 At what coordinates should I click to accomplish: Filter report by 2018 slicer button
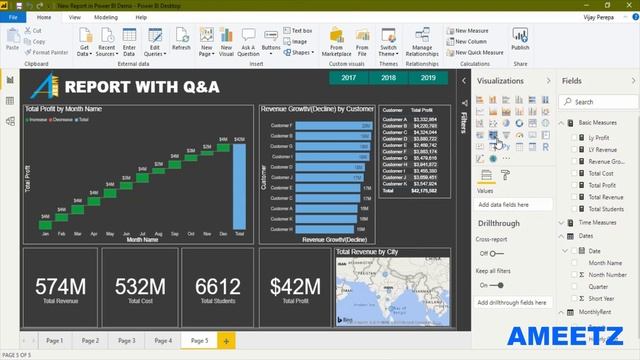388,78
